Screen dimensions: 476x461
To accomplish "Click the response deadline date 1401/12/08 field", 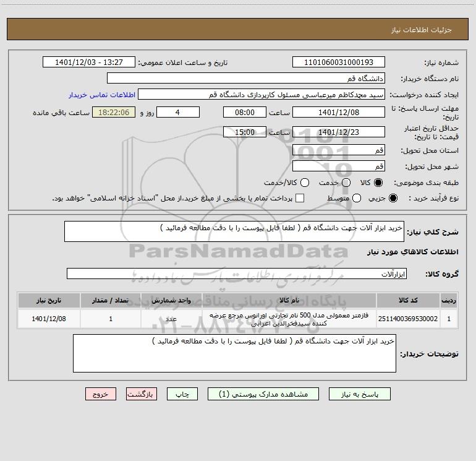I will [339, 112].
